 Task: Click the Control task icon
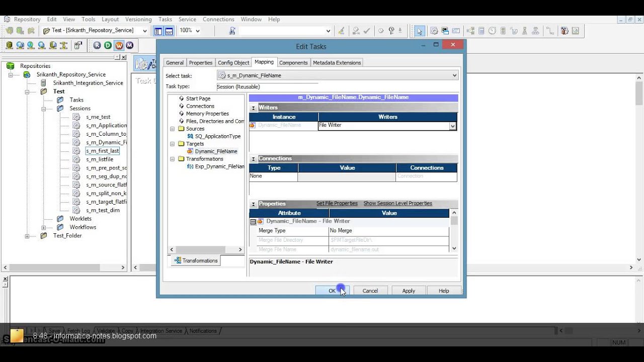tap(504, 31)
